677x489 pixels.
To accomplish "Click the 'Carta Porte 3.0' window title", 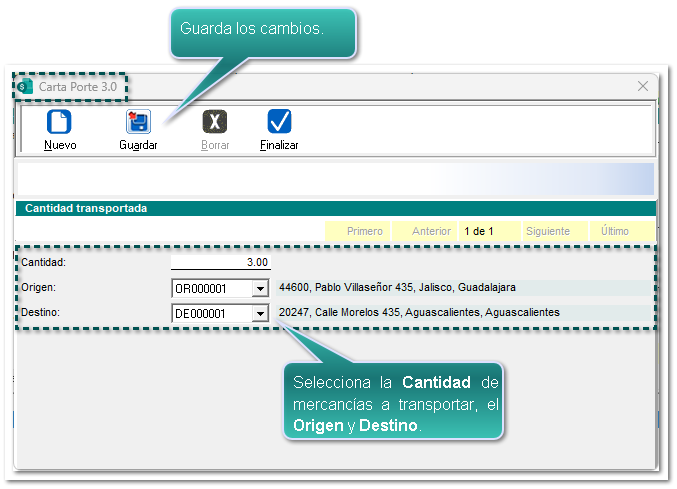I will (x=78, y=87).
